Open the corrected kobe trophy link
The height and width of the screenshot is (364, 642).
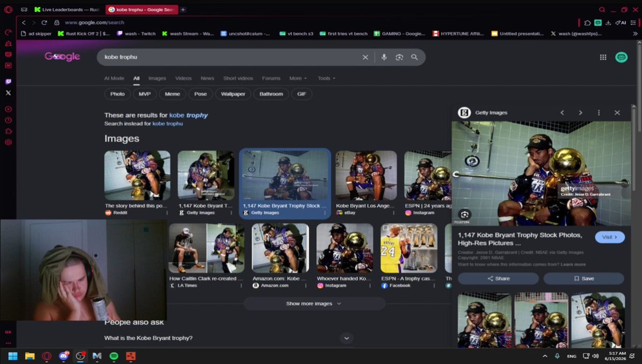tap(188, 115)
